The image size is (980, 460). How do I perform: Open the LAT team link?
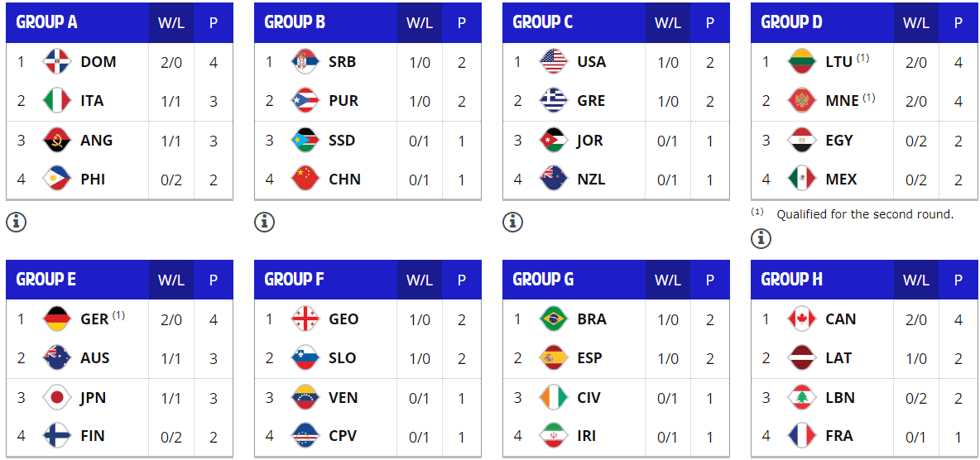point(839,358)
